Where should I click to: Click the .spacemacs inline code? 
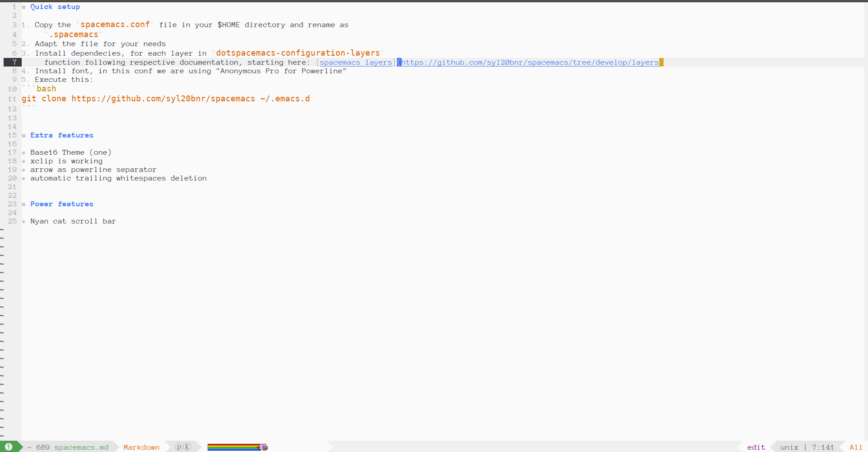[x=74, y=34]
